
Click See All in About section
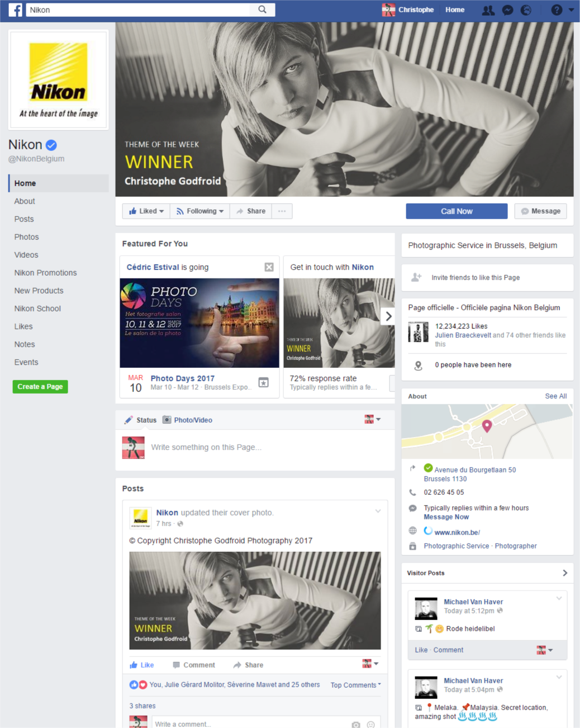click(x=556, y=396)
